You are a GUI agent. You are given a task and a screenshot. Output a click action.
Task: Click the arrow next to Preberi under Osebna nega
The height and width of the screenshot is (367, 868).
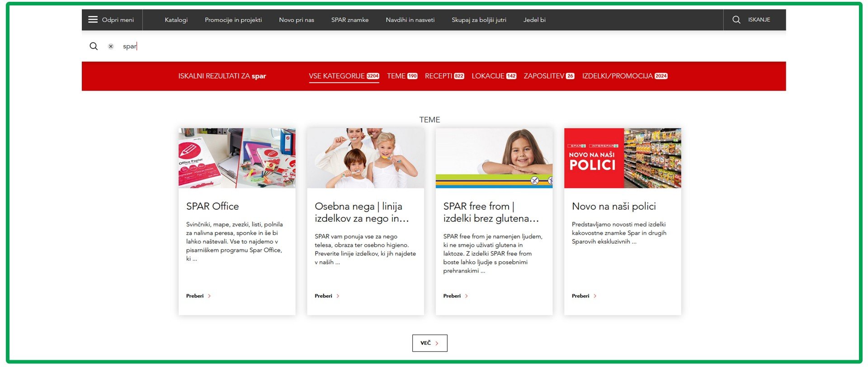coord(338,296)
